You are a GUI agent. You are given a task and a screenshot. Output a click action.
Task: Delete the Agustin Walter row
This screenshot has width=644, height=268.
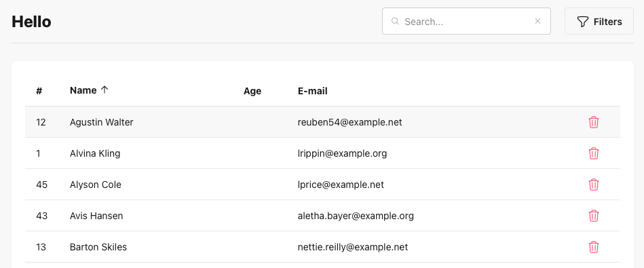pyautogui.click(x=594, y=122)
